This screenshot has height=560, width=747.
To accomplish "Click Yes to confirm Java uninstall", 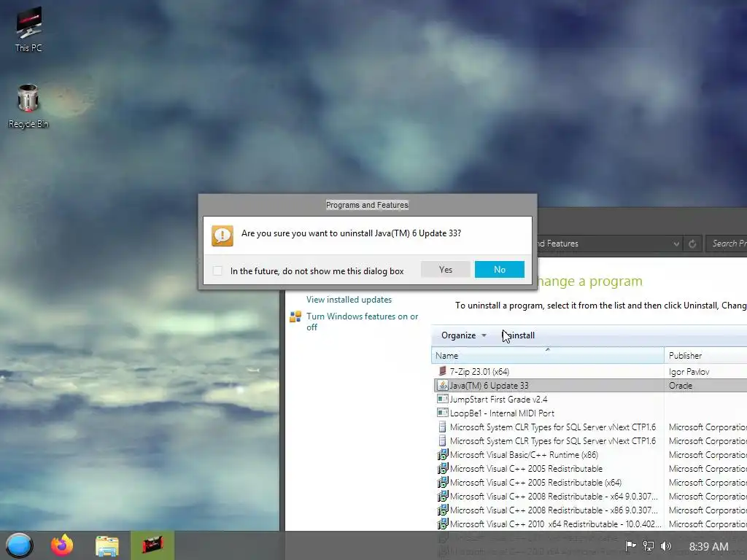I will [446, 270].
